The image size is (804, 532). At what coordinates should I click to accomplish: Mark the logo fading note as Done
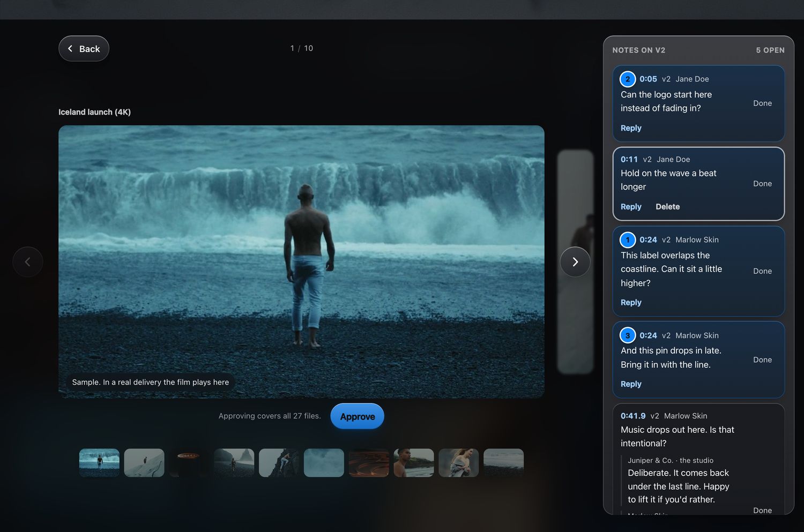click(x=762, y=103)
